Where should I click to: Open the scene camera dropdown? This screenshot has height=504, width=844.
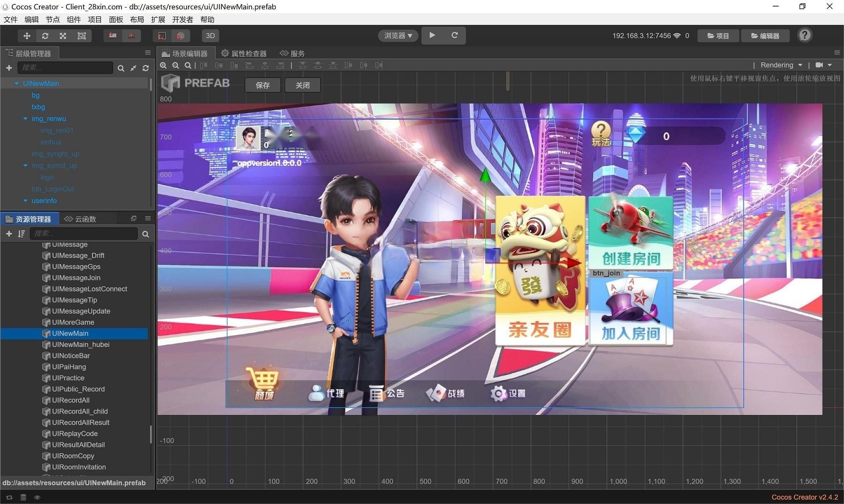tap(823, 65)
